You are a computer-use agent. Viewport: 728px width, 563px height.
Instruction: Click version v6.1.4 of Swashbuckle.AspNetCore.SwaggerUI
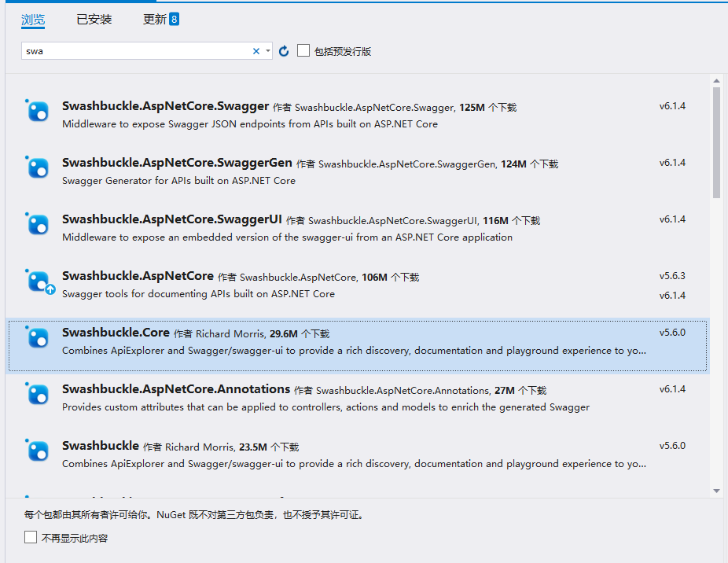click(672, 219)
